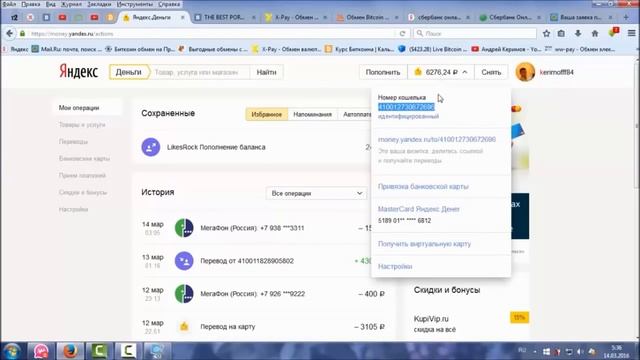Click in the goods and services search field
Screen dimensions: 640x360
pyautogui.click(x=199, y=72)
